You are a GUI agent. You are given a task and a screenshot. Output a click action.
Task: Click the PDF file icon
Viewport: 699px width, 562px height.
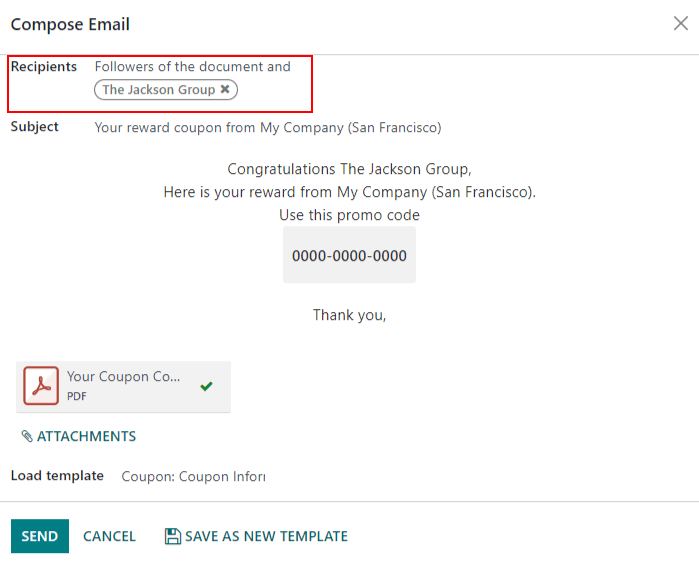tap(41, 386)
